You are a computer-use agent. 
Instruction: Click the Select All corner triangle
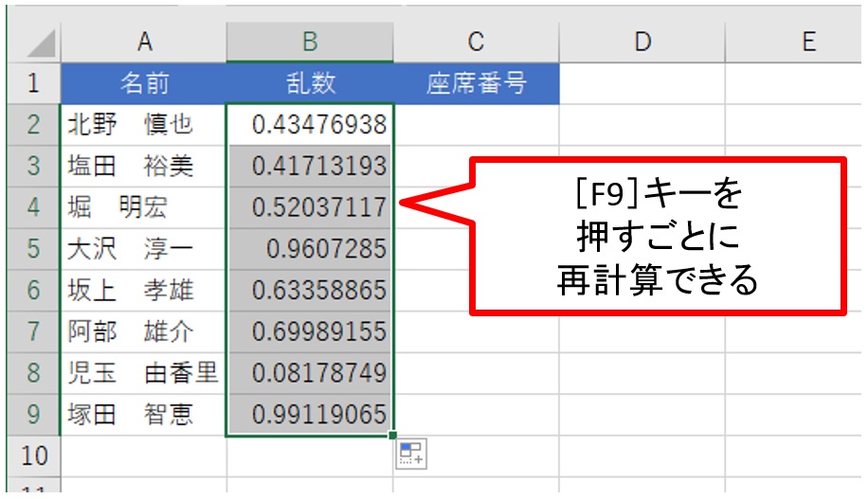pos(42,44)
